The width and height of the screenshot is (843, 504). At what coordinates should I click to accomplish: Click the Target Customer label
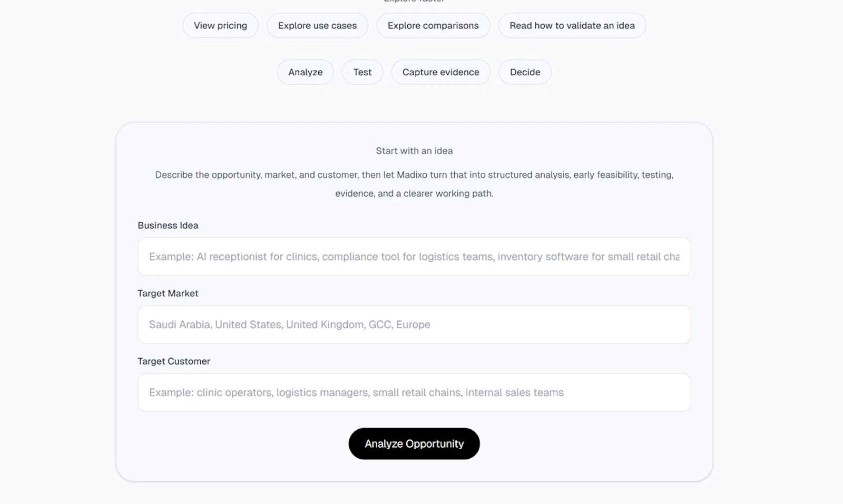(x=174, y=361)
